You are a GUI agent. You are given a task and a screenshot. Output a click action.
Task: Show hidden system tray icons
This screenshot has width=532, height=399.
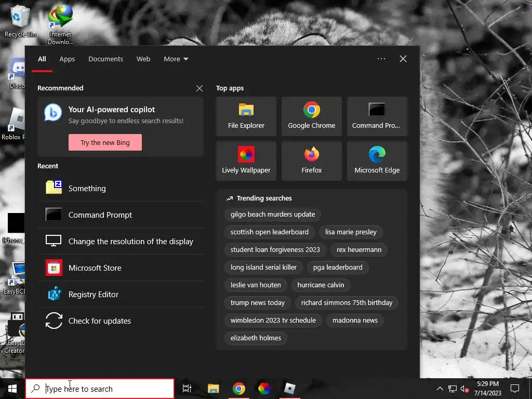[440, 389]
